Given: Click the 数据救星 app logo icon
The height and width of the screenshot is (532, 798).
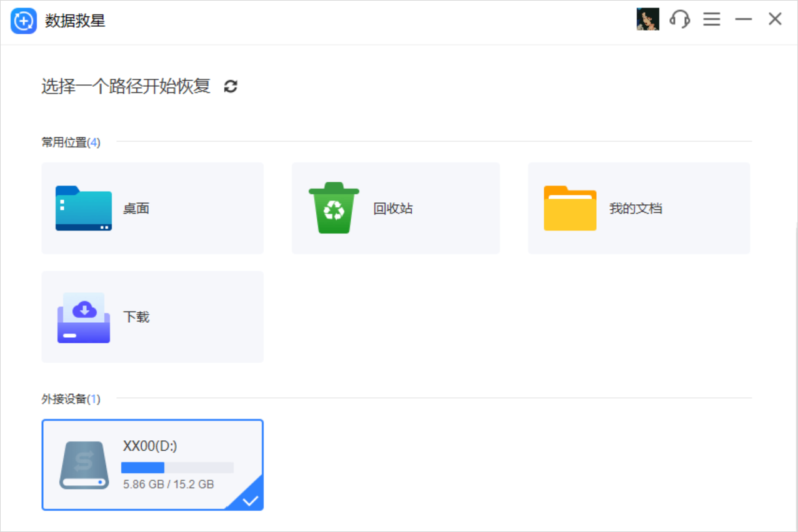Looking at the screenshot, I should click(x=22, y=19).
